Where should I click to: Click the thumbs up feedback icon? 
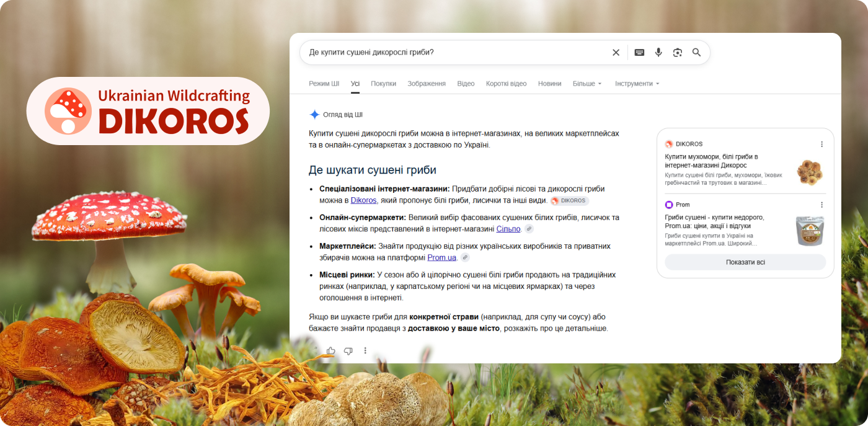click(331, 351)
